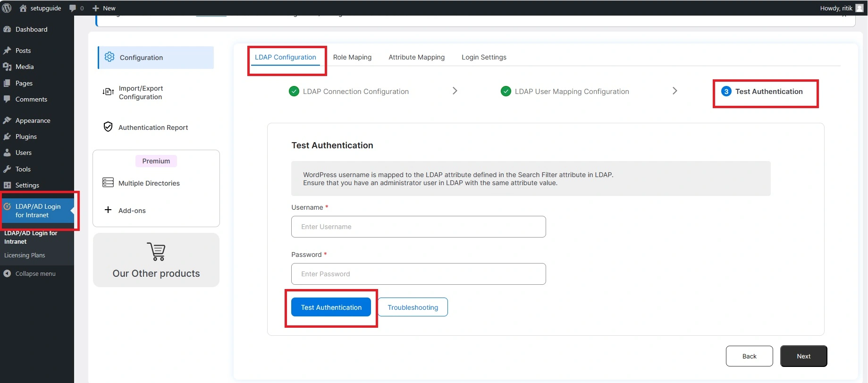The height and width of the screenshot is (383, 868).
Task: Select the Test Authentication step label
Action: [x=769, y=92]
